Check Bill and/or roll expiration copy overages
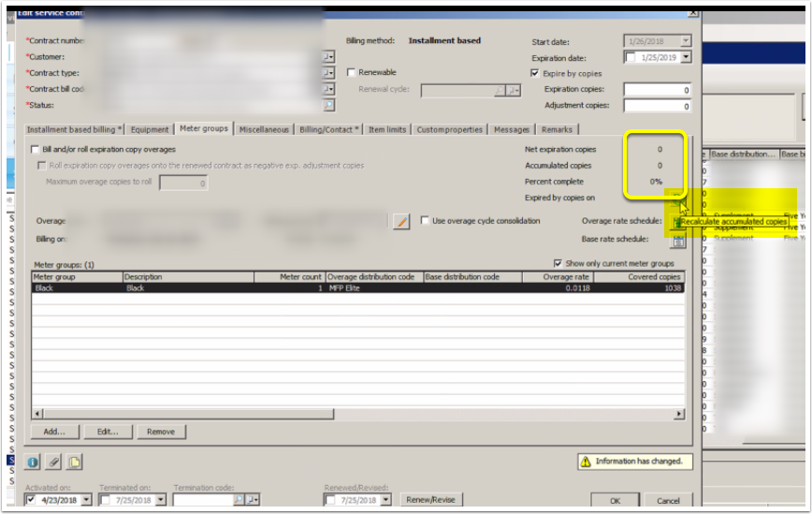 pos(36,149)
